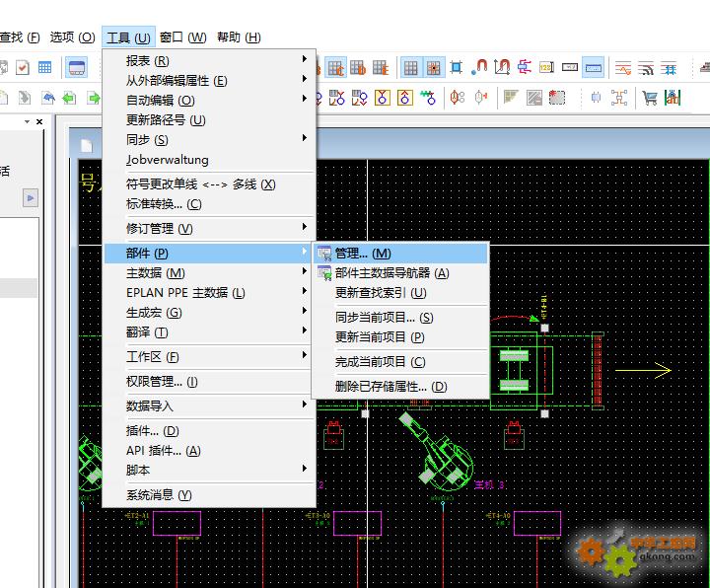Image resolution: width=710 pixels, height=588 pixels.
Task: Open 部件主数据导航器 (A) submenu entry
Action: tap(400, 272)
